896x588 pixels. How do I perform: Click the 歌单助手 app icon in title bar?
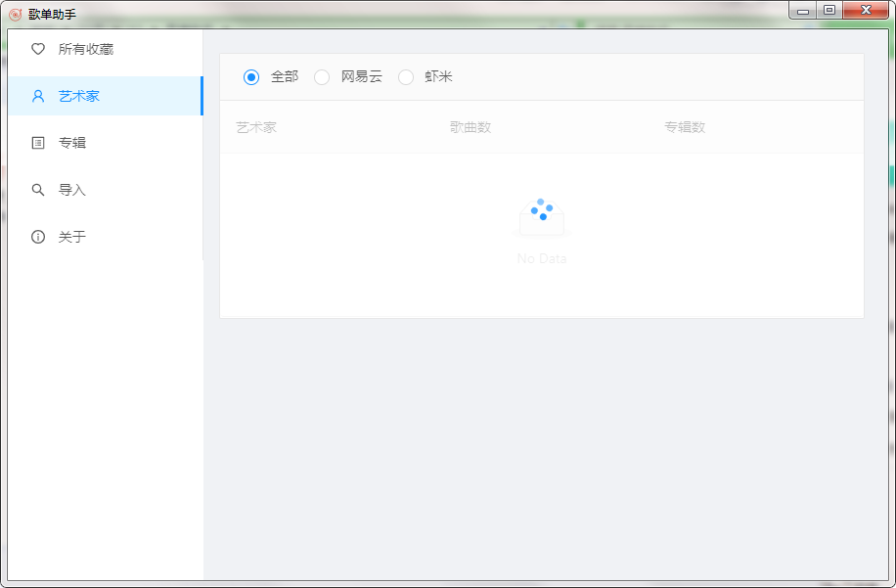pyautogui.click(x=16, y=14)
